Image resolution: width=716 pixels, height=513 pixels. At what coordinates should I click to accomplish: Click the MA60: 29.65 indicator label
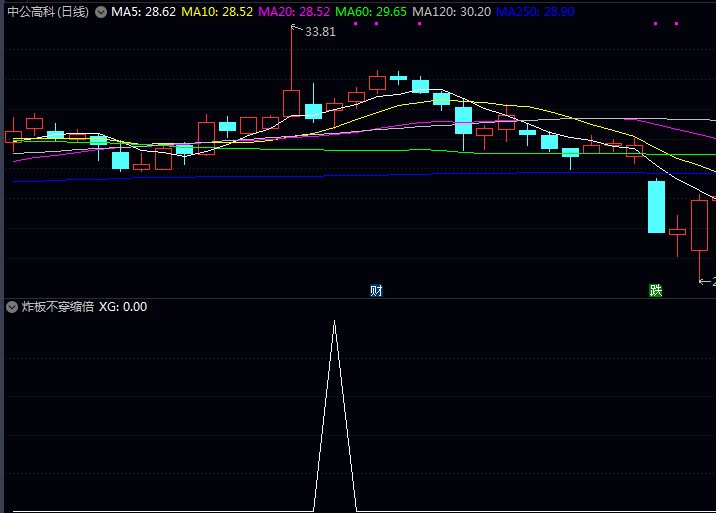[371, 12]
